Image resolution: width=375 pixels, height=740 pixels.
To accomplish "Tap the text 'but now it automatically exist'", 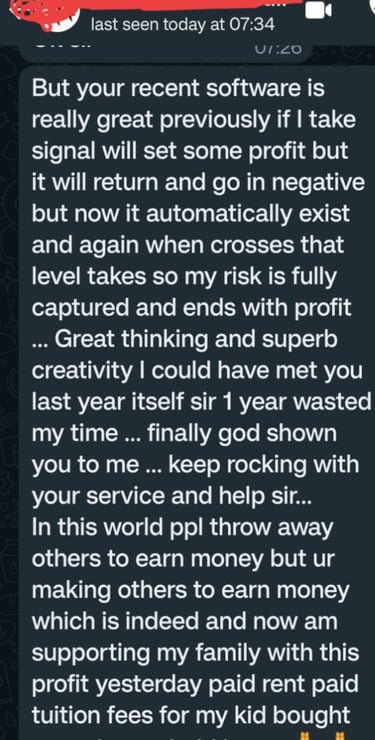I will [x=191, y=215].
